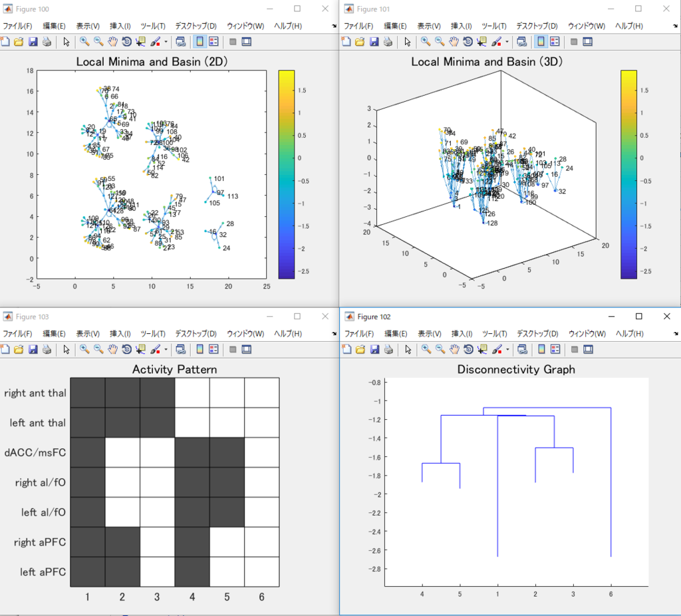
Task: Click the 'dACC/msFC' row label
Action: click(x=35, y=452)
